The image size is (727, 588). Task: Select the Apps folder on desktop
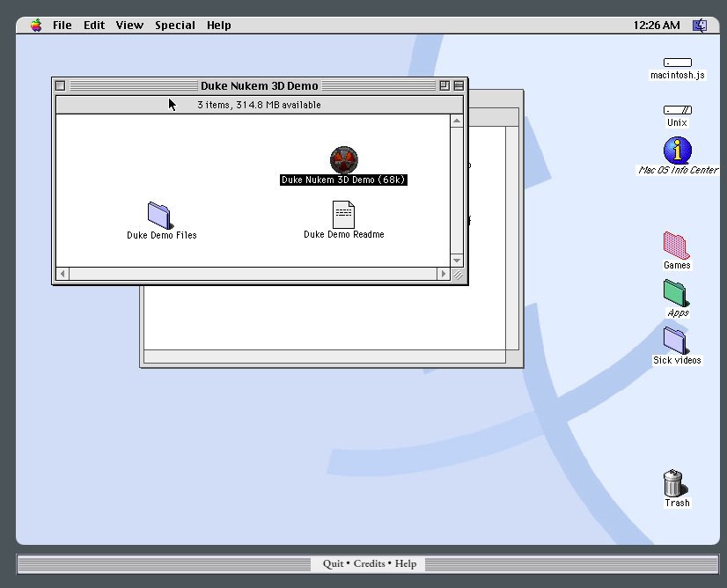click(677, 292)
